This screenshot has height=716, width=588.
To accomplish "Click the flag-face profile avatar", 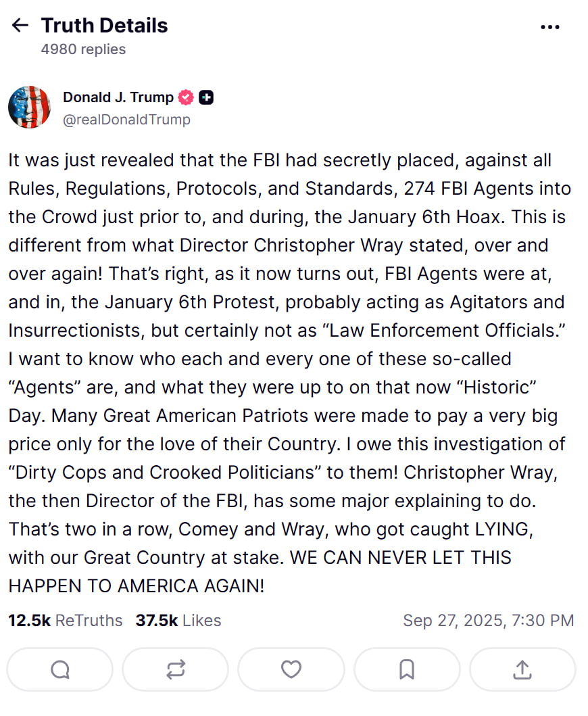I will coord(30,108).
